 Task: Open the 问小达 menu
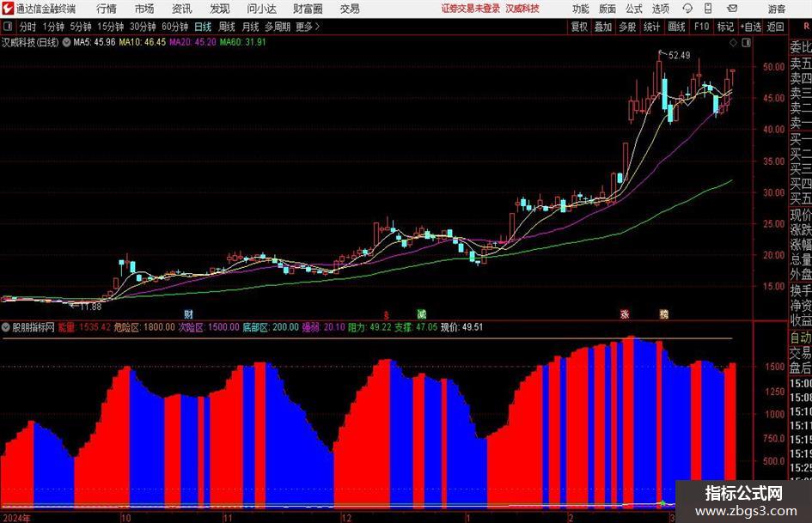[x=261, y=9]
